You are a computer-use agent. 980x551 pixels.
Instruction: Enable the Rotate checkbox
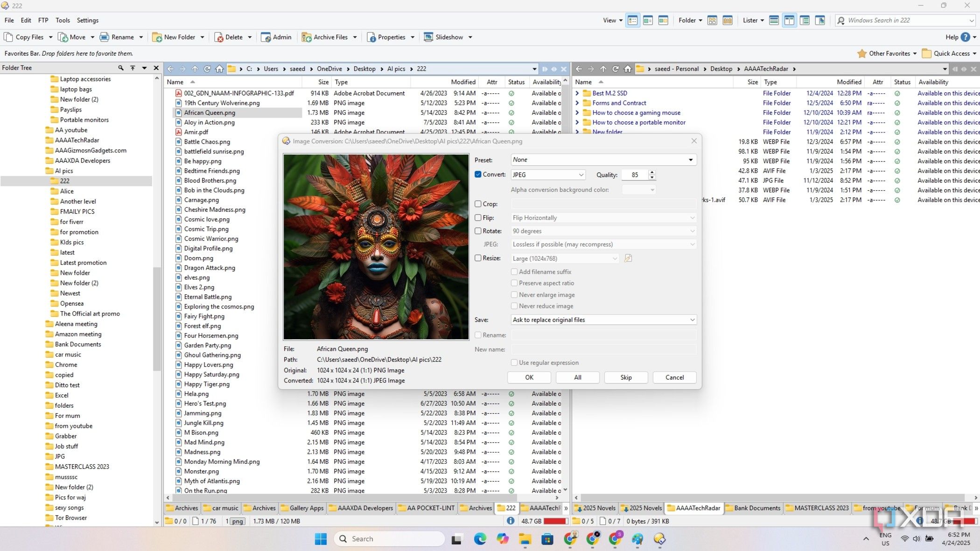click(478, 231)
